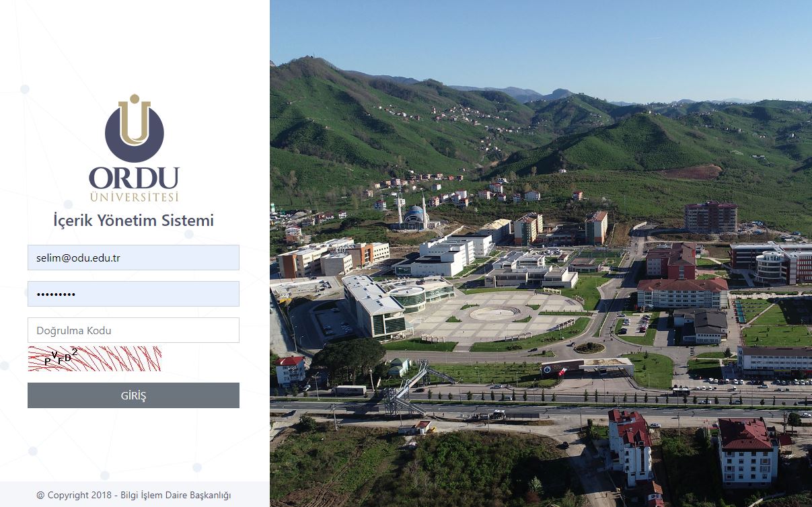Click the green roundabout in the photo
The image size is (812, 507).
click(589, 348)
